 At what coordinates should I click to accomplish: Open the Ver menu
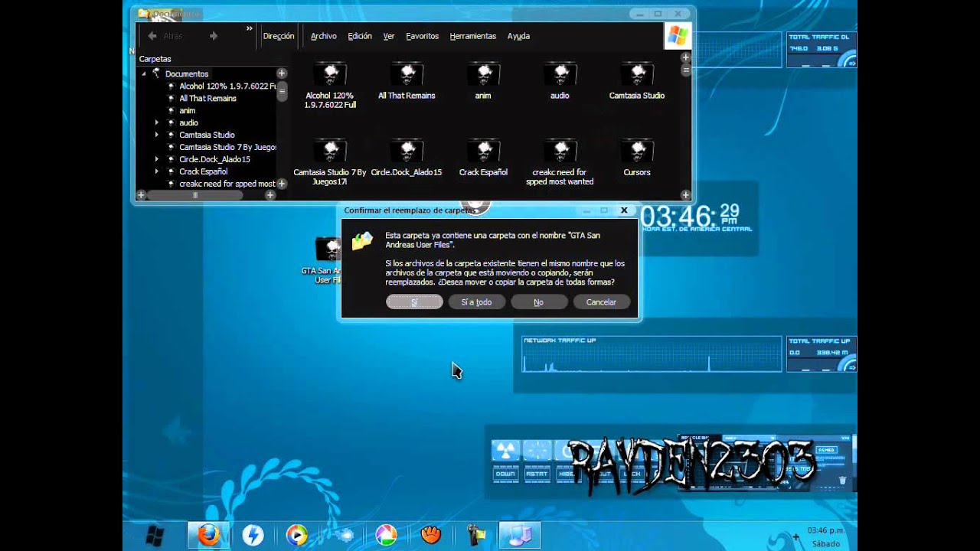(389, 36)
